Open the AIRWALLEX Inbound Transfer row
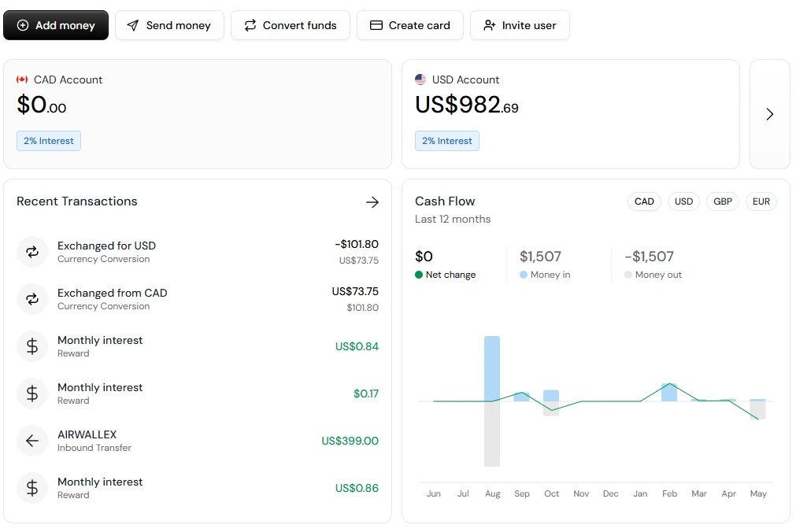796x532 pixels. (198, 441)
